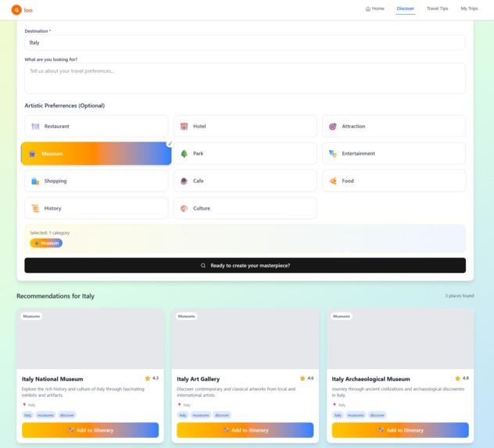Click the Restaurant fork-and-plate icon
The image size is (494, 448).
click(35, 127)
